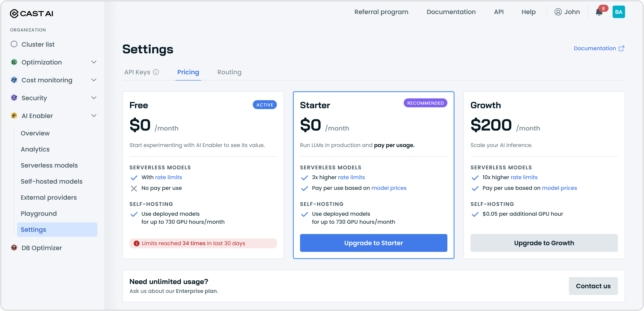This screenshot has height=311, width=644.
Task: Click the DB Optimizer icon
Action: pyautogui.click(x=14, y=247)
